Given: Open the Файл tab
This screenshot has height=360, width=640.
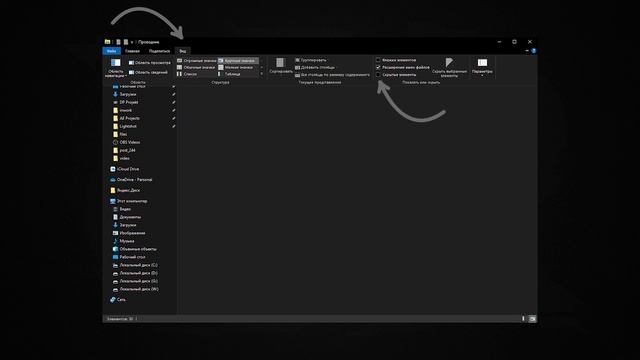Looking at the screenshot, I should [111, 51].
